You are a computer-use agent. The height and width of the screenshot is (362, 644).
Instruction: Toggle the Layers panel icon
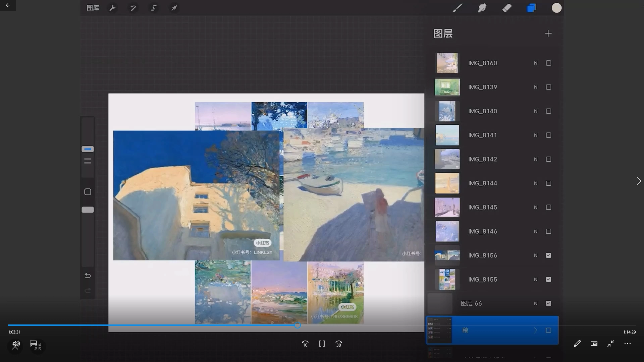pyautogui.click(x=532, y=8)
